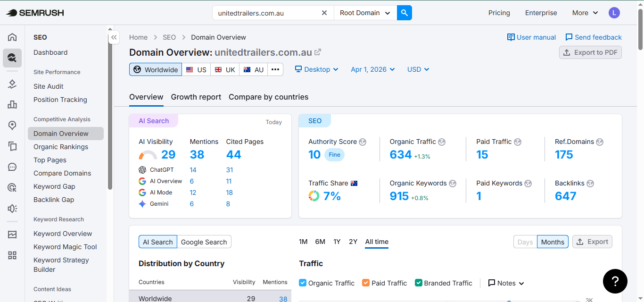Open the Home icon in left rail
This screenshot has height=302, width=644.
12,37
